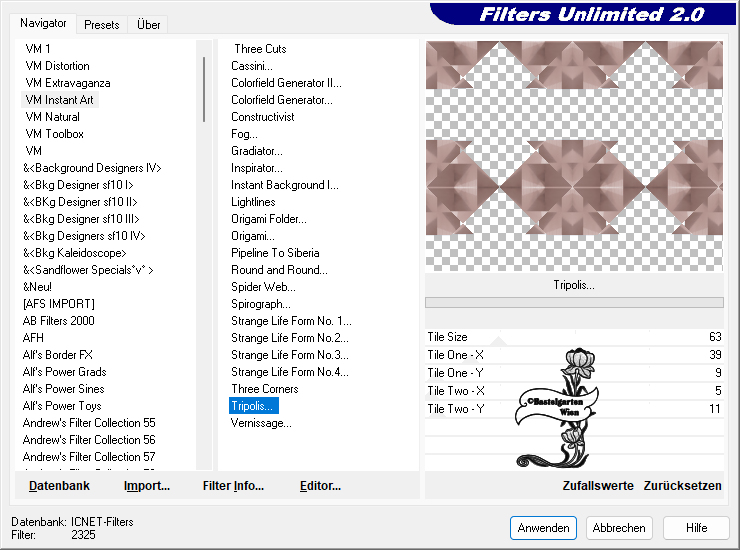Select Andrew's Filter Collection 56
This screenshot has width=740, height=550.
pyautogui.click(x=89, y=440)
